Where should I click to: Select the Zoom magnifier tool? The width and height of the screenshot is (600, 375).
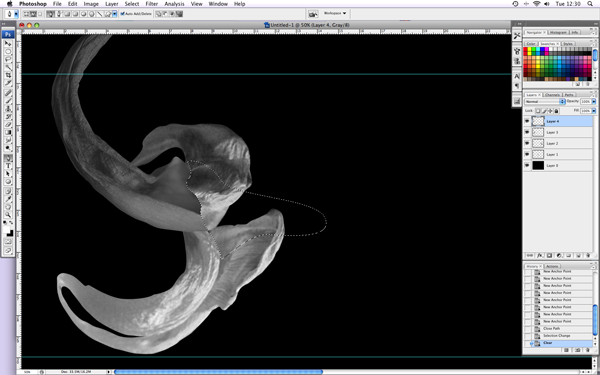pos(8,215)
